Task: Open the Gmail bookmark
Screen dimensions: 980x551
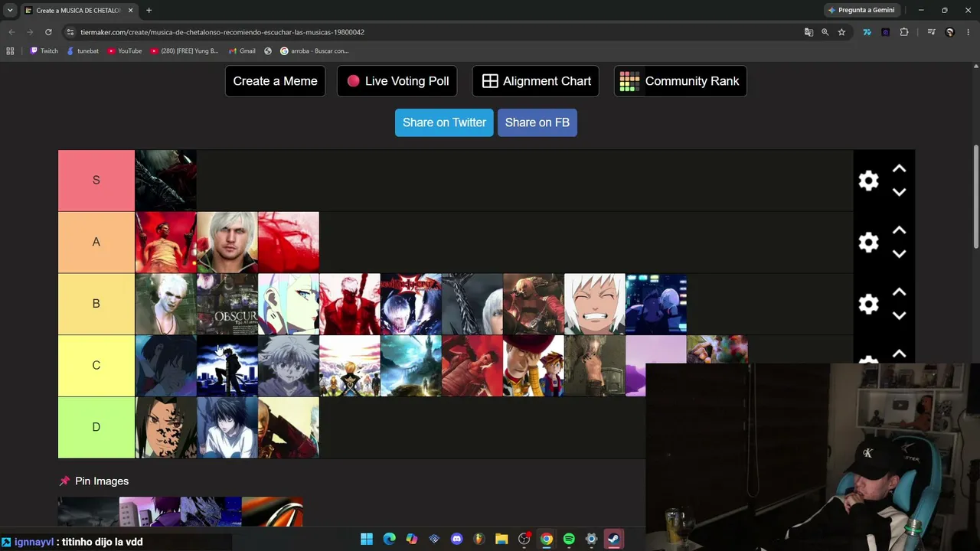Action: 241,51
